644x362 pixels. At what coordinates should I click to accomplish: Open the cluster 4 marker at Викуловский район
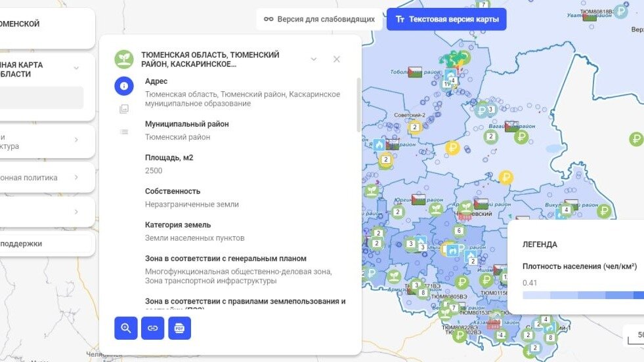(567, 210)
